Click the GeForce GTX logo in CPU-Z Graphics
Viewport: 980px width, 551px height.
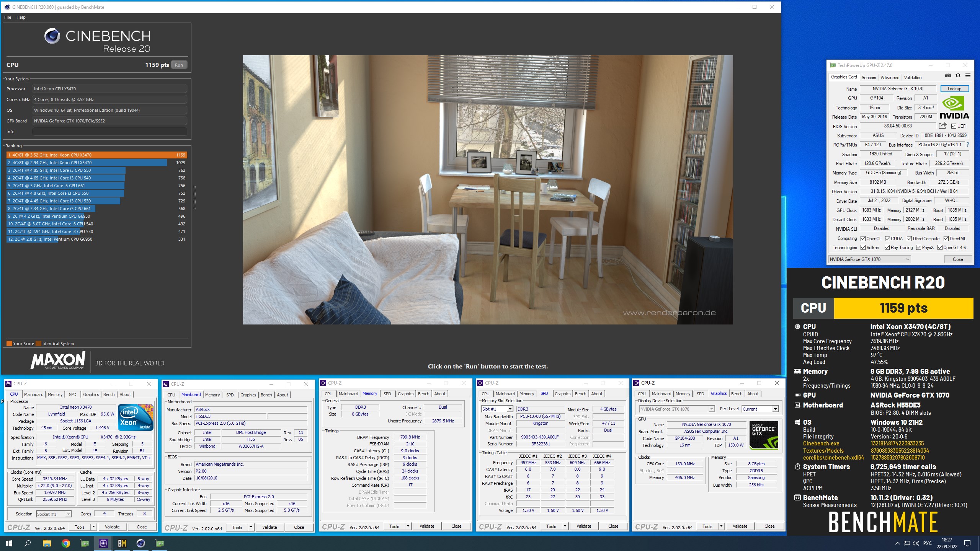pos(764,435)
